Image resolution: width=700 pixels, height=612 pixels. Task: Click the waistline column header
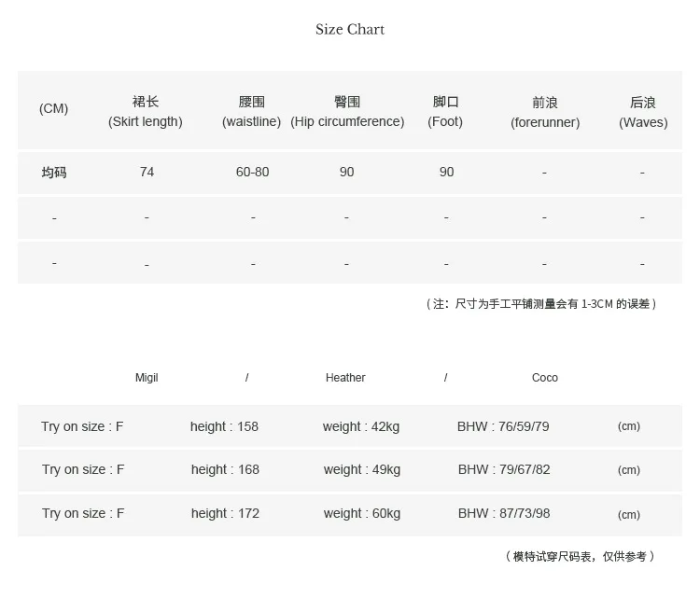click(252, 112)
